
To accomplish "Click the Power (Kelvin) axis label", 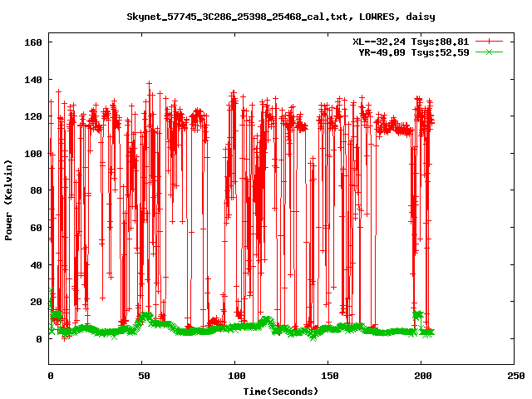I will 8,199.
